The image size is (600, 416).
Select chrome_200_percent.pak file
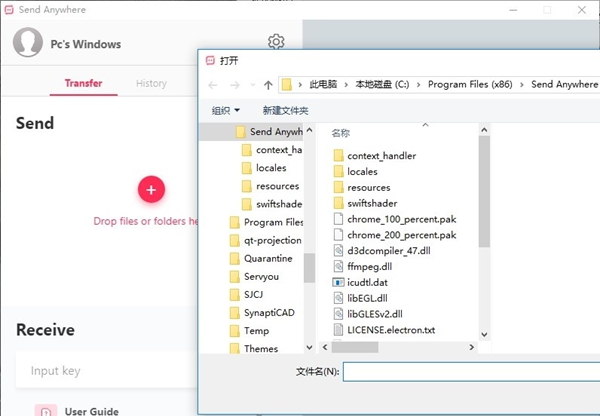pyautogui.click(x=395, y=235)
